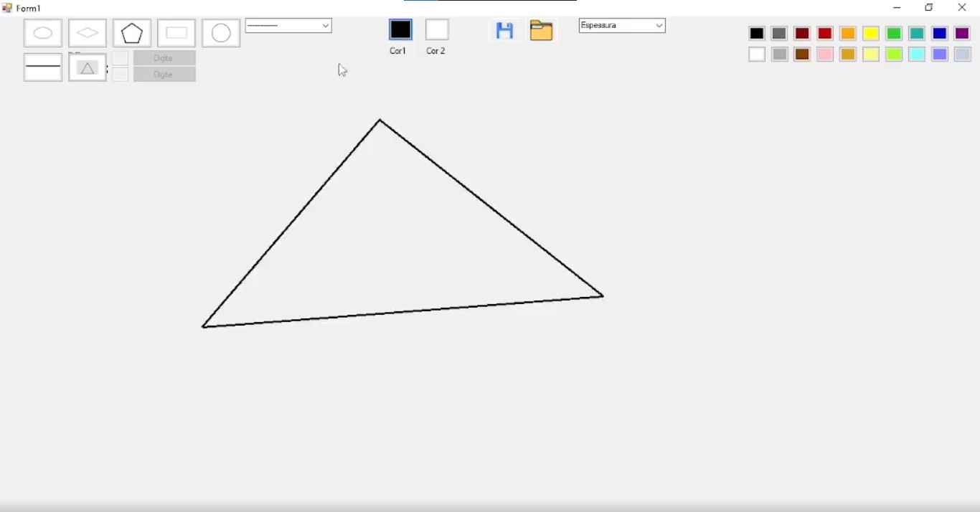Select the pentagon shape tool

coord(132,33)
